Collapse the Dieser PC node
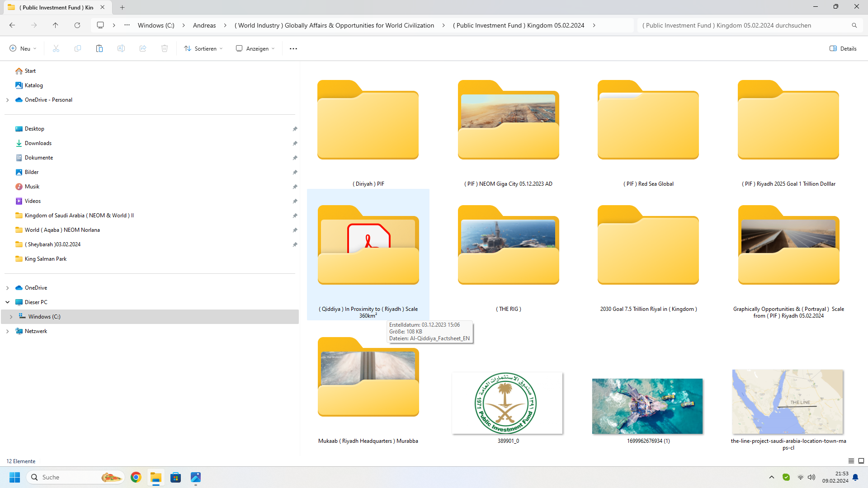 coord(8,302)
